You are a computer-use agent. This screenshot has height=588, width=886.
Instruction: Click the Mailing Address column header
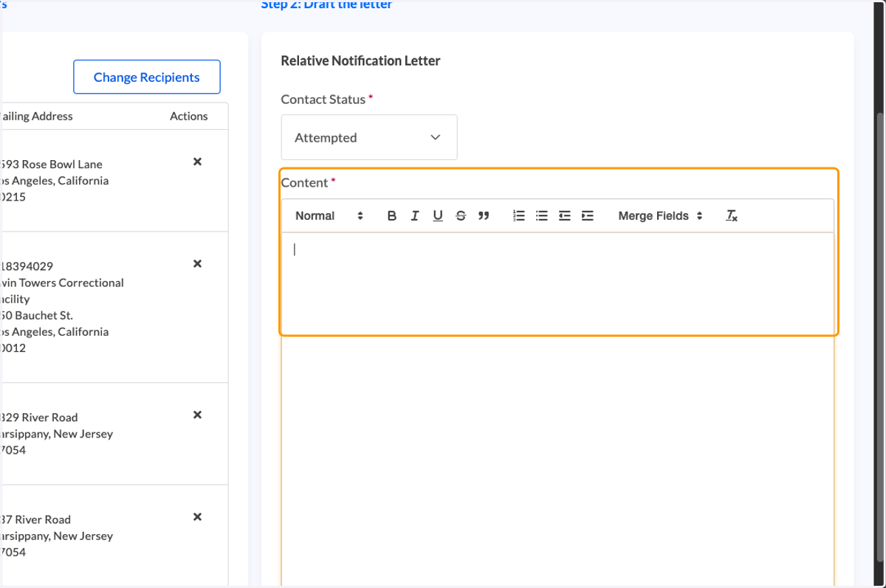point(36,116)
